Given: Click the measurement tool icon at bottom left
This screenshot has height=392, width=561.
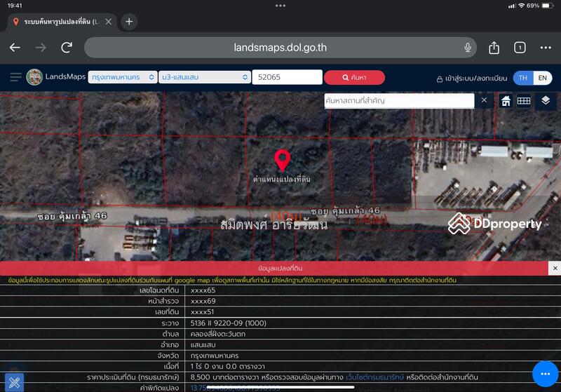Looking at the screenshot, I should 14,382.
